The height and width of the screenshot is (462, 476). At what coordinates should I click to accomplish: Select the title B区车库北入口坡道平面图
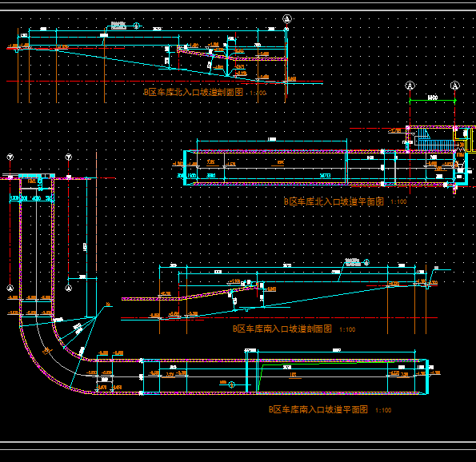pyautogui.click(x=334, y=201)
